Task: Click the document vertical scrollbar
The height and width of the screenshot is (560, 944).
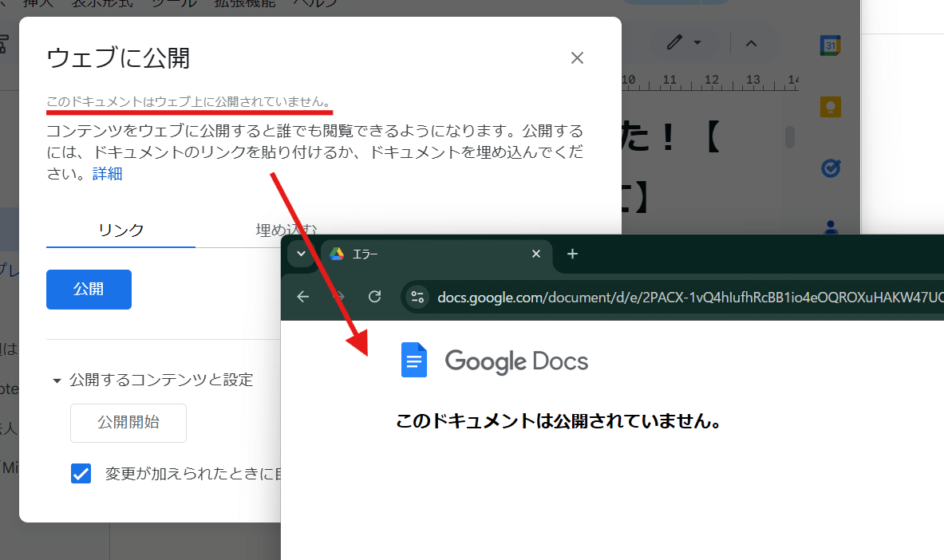Action: point(790,136)
